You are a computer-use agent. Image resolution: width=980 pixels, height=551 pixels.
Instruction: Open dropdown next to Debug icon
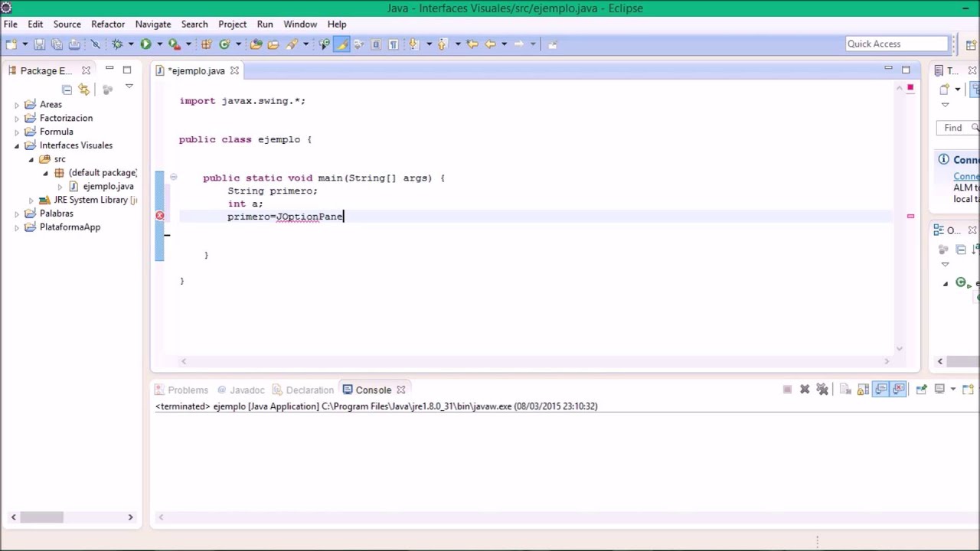(x=131, y=44)
